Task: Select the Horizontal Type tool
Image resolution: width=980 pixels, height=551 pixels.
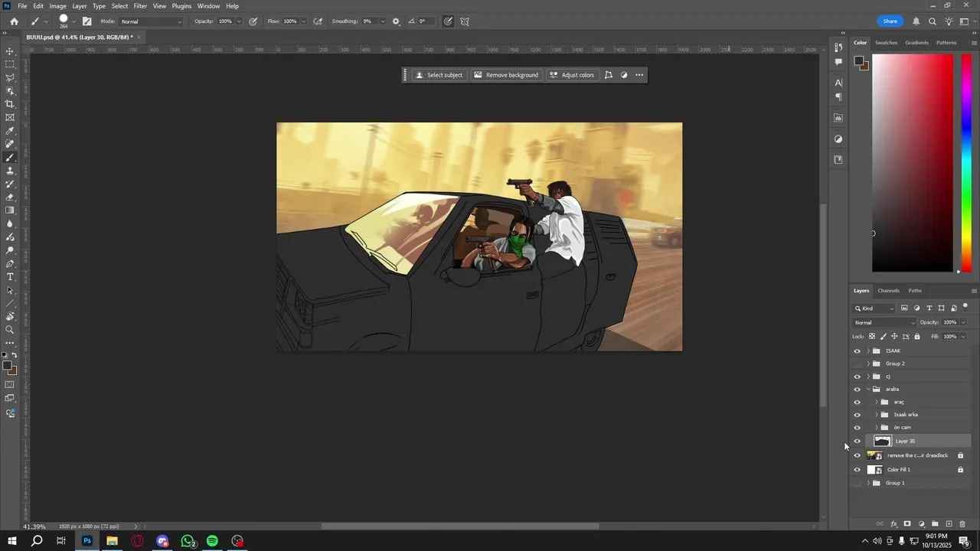Action: [x=10, y=276]
